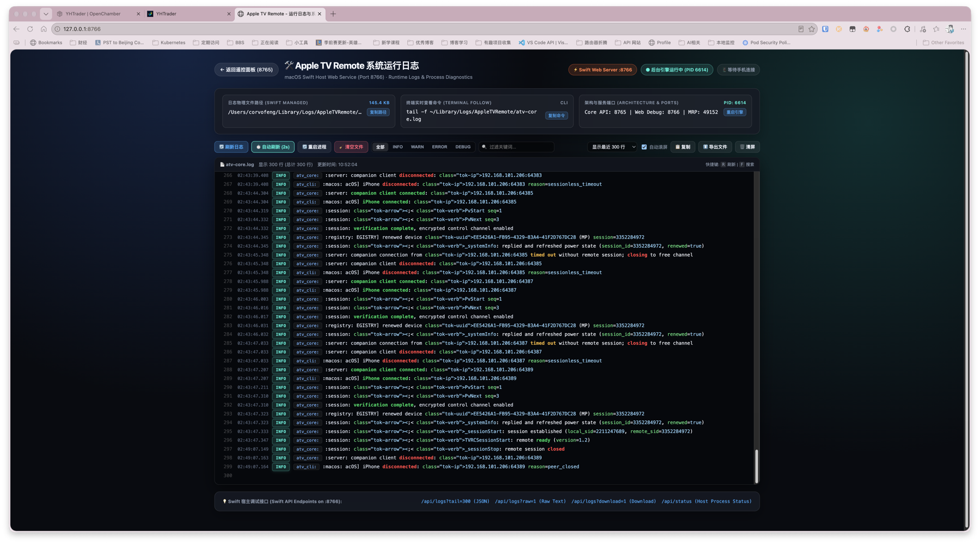Viewport: 980px width, 544px height.
Task: Filter logs to WARN level
Action: coord(417,147)
